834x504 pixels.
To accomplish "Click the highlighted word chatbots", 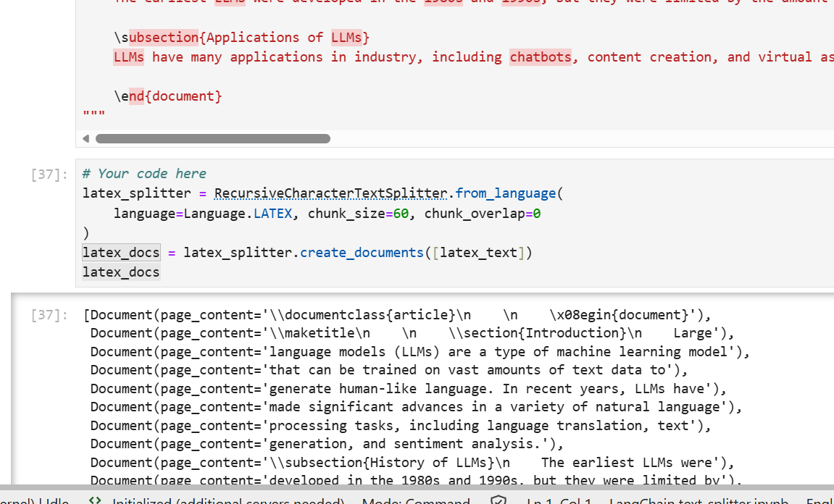I will pos(540,57).
